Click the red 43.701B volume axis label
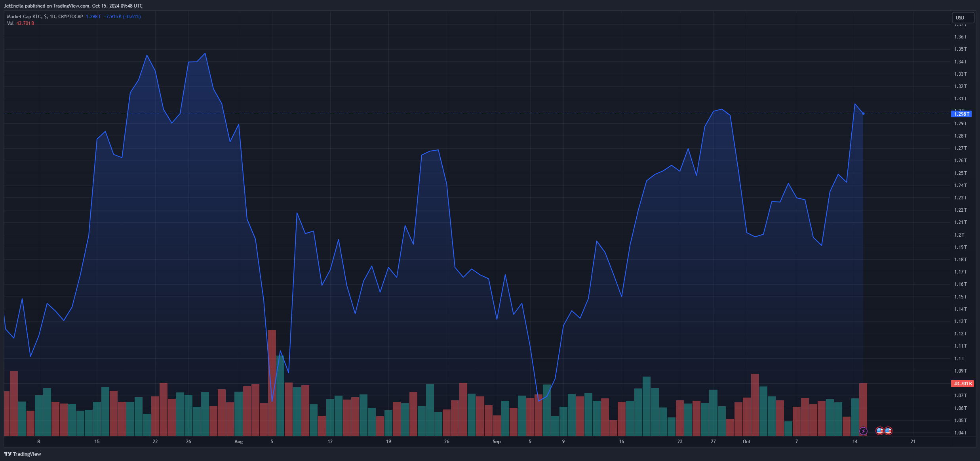 tap(962, 383)
